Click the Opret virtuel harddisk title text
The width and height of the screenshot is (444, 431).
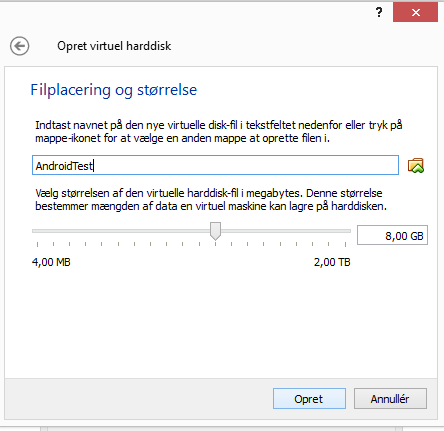tap(114, 46)
